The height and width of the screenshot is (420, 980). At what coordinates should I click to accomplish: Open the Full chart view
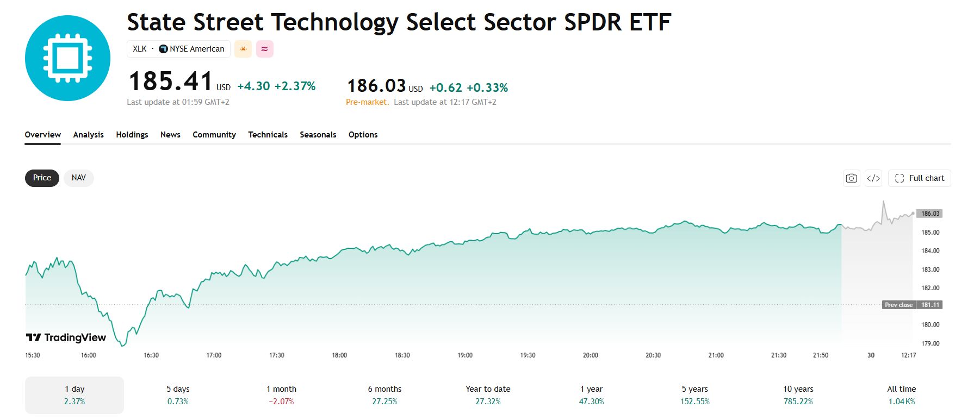[x=920, y=178]
